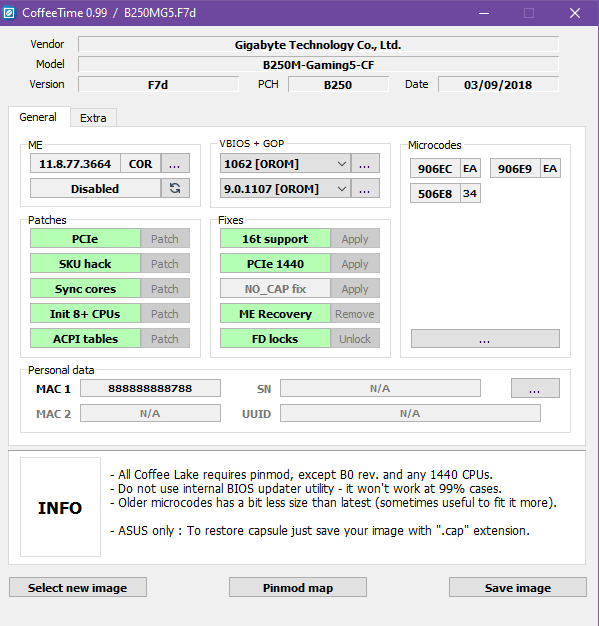Viewport: 599px width, 626px height.
Task: Click the CoffeeTime app icon in title bar
Action: click(9, 13)
